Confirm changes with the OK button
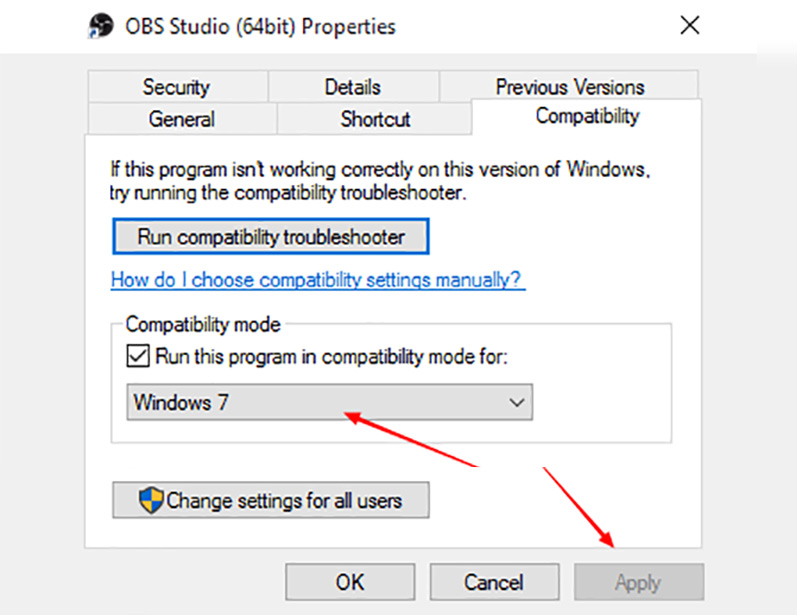The height and width of the screenshot is (615, 800). click(349, 581)
